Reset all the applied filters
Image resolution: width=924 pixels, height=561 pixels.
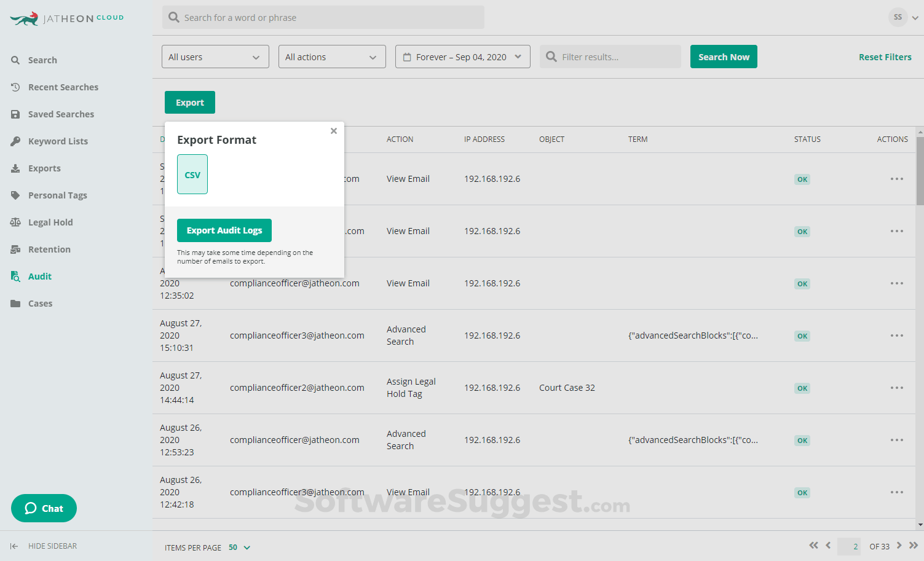(x=885, y=57)
